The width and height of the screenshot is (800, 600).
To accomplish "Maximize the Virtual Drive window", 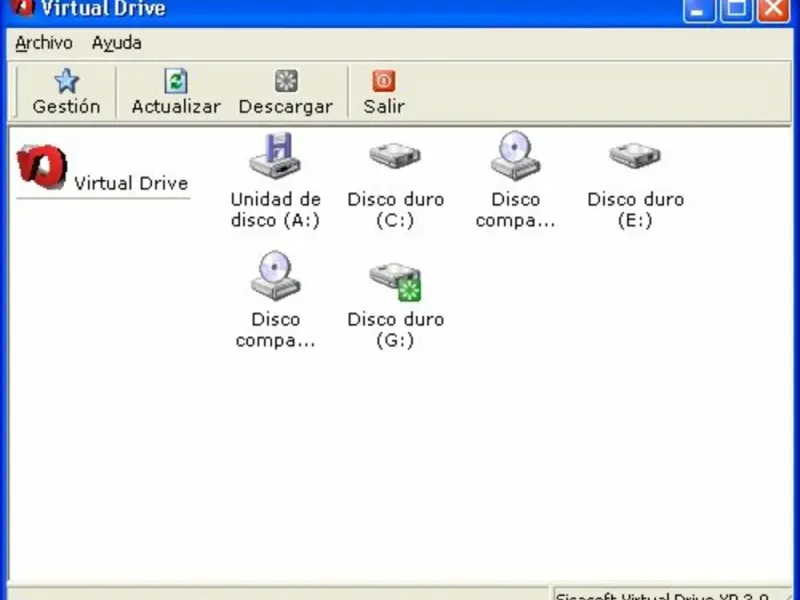I will click(736, 9).
